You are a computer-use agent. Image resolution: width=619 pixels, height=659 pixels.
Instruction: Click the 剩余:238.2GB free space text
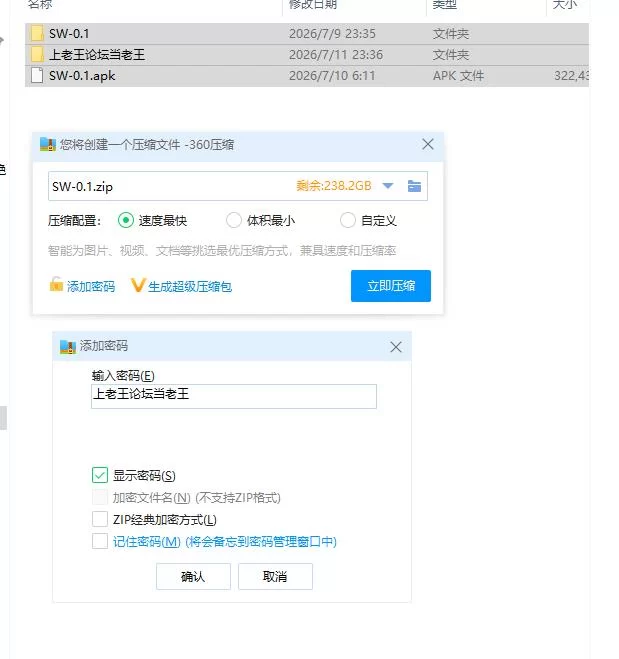(x=334, y=186)
